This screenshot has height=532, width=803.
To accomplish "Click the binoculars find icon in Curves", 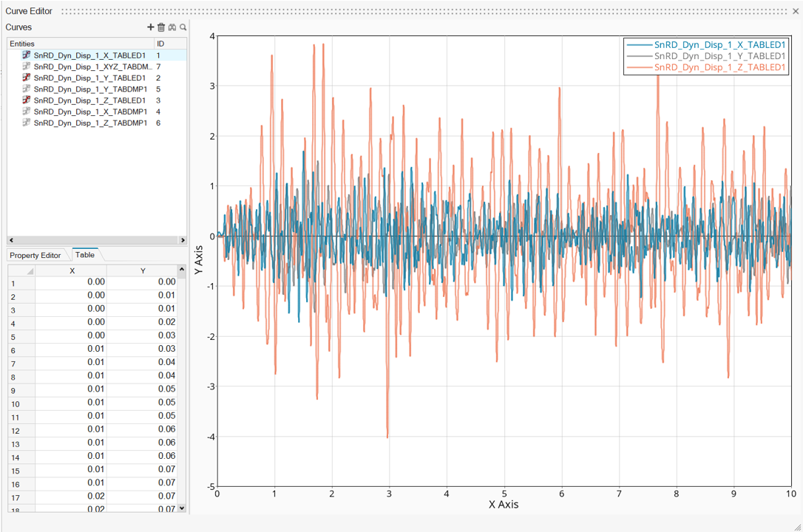I will pos(172,27).
